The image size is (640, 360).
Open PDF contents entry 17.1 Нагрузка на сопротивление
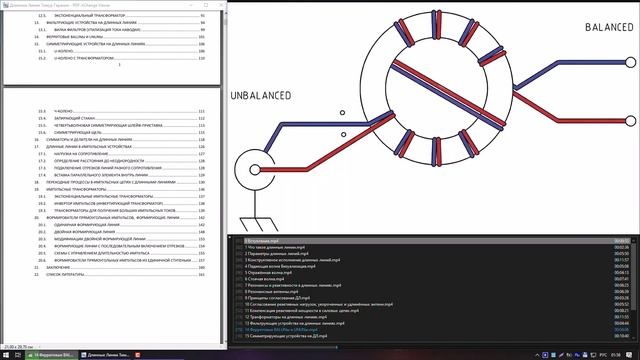tap(122, 154)
